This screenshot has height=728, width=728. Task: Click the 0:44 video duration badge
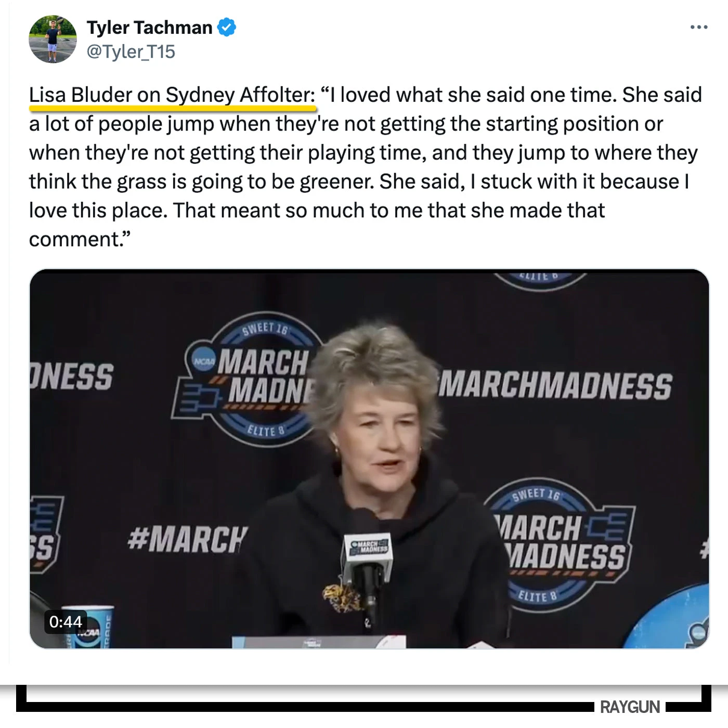click(66, 621)
